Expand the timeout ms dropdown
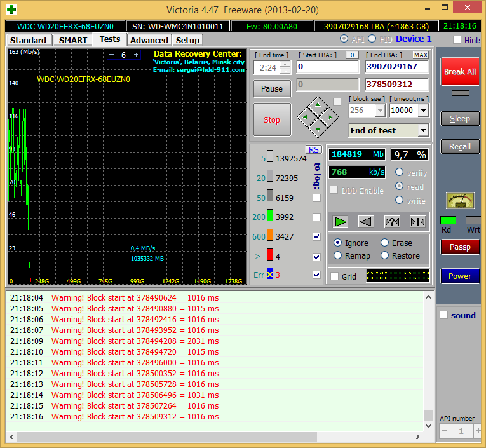Screen dimensions: 486x448 pyautogui.click(x=423, y=110)
